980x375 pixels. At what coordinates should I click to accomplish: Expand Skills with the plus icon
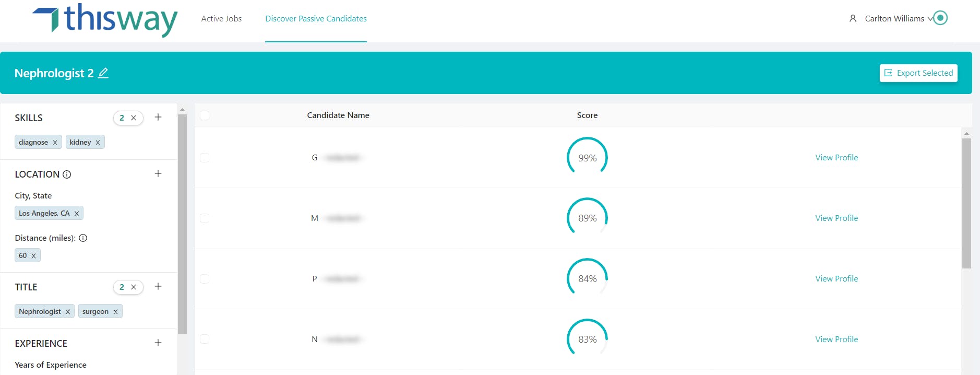(158, 118)
